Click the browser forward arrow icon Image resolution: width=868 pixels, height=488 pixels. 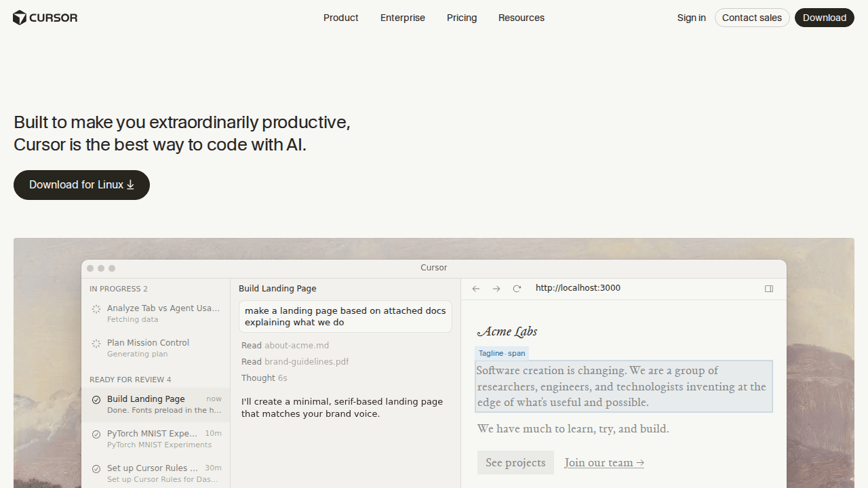point(496,289)
